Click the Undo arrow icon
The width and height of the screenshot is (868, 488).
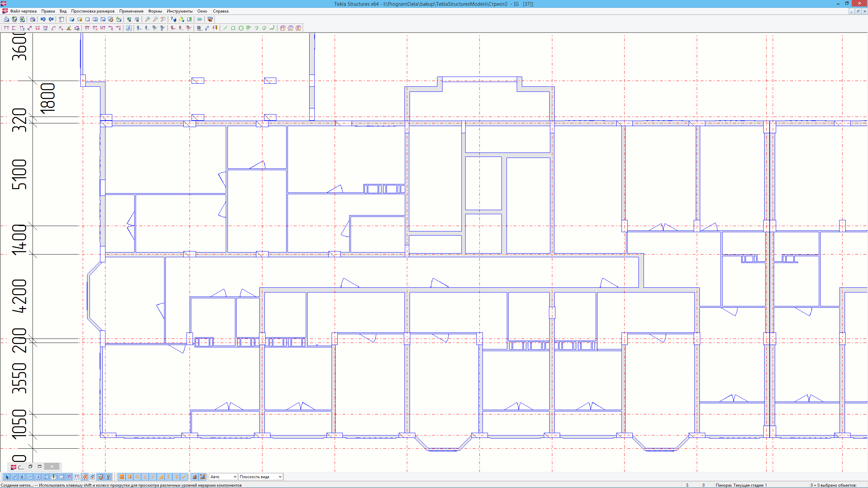coord(43,19)
